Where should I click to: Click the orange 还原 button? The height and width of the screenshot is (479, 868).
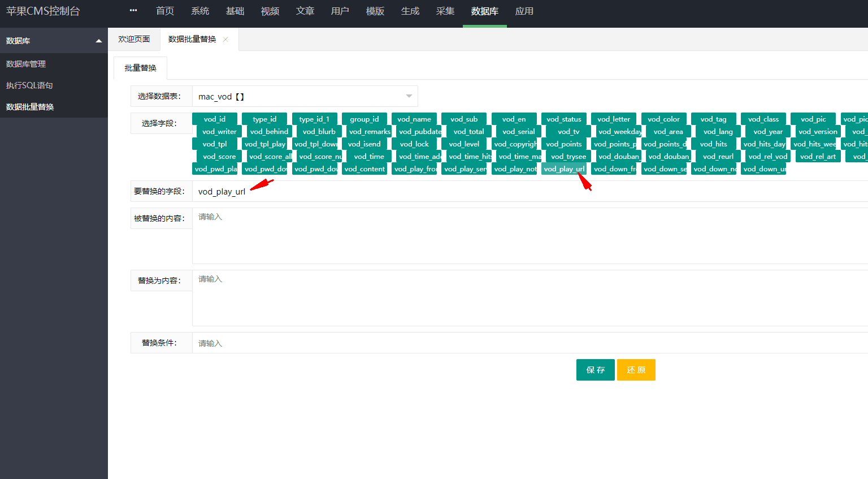click(636, 370)
